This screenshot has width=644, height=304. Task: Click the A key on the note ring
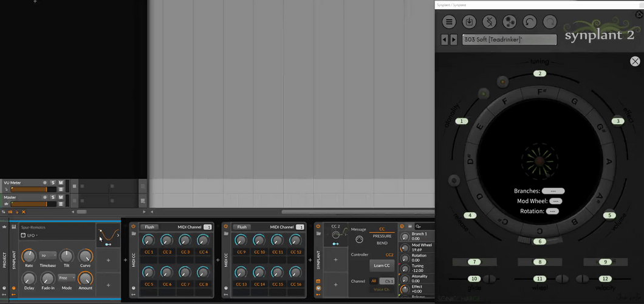(609, 162)
